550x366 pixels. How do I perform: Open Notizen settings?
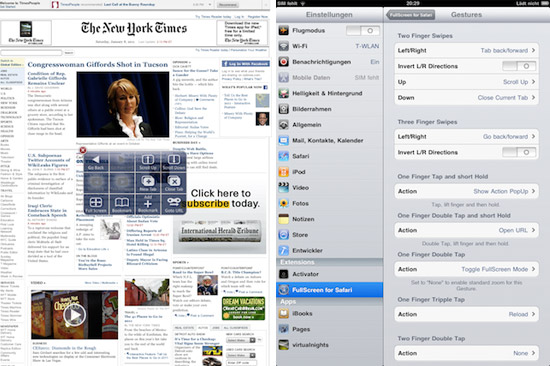pyautogui.click(x=329, y=219)
